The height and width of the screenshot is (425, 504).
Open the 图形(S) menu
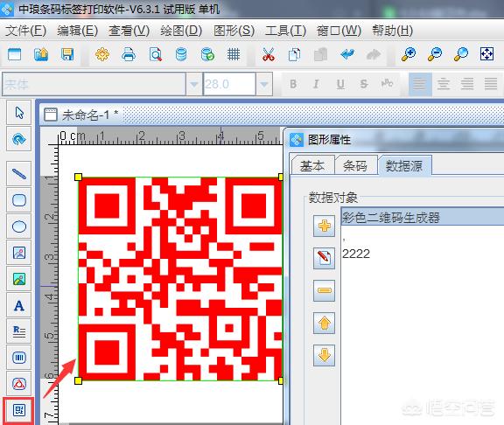click(x=234, y=31)
